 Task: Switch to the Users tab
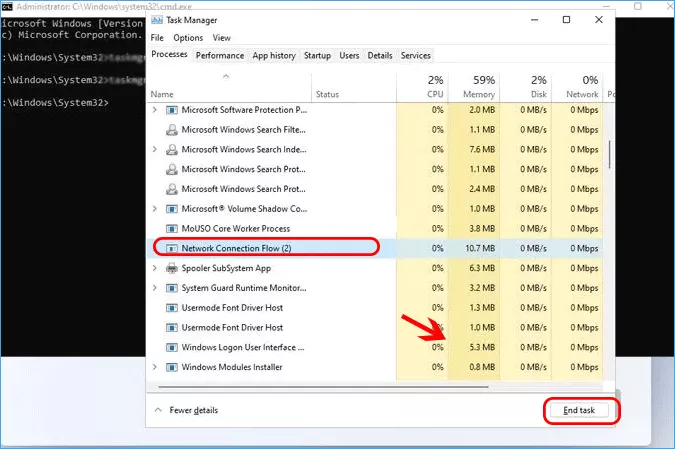(349, 56)
